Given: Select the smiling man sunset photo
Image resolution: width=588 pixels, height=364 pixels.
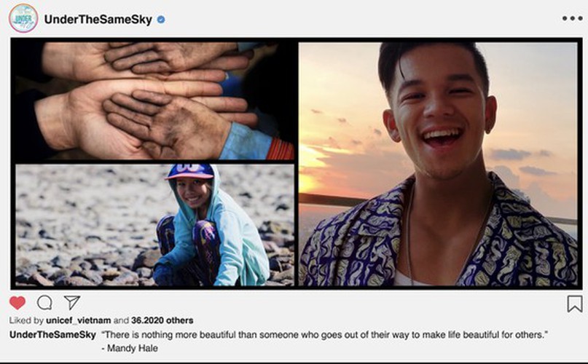Looking at the screenshot, I should tap(438, 165).
